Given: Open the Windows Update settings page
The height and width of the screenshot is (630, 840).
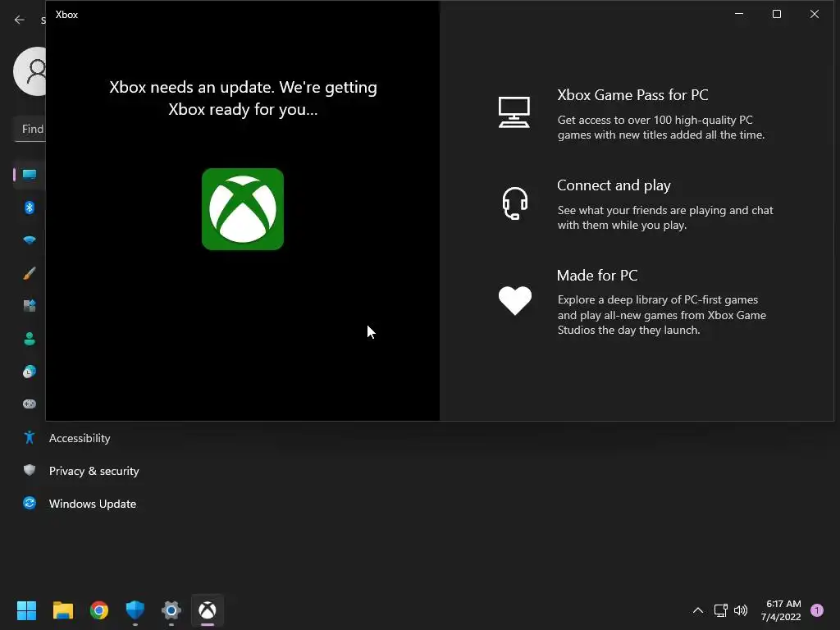Looking at the screenshot, I should tap(92, 504).
